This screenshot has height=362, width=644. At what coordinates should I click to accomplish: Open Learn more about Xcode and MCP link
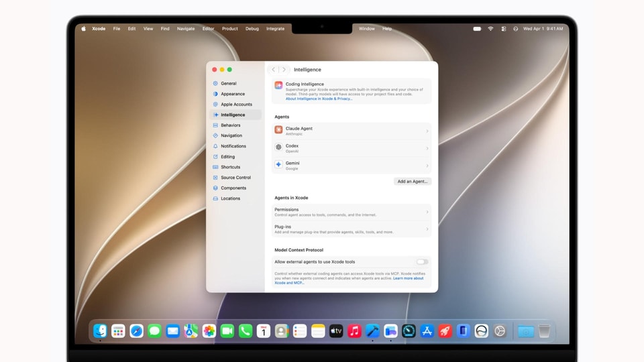408,278
